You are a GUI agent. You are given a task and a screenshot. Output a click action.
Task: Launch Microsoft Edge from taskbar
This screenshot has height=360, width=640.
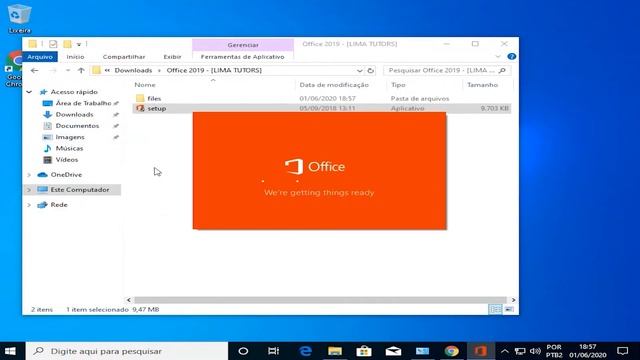[x=305, y=351]
